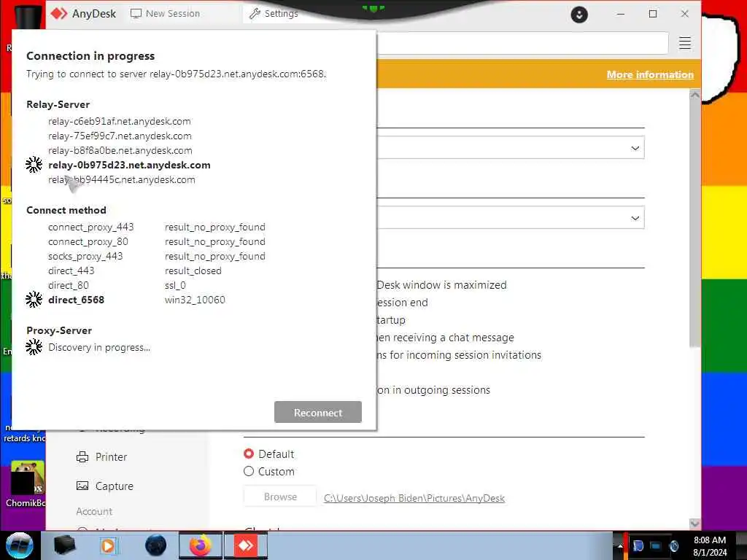Open the AnyDesk hamburger menu
The height and width of the screenshot is (560, 747).
684,43
